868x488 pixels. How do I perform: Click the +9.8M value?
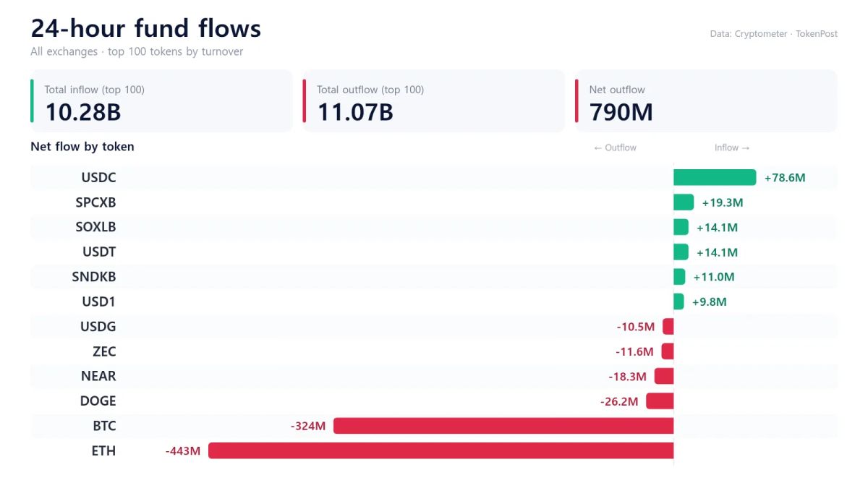[710, 302]
